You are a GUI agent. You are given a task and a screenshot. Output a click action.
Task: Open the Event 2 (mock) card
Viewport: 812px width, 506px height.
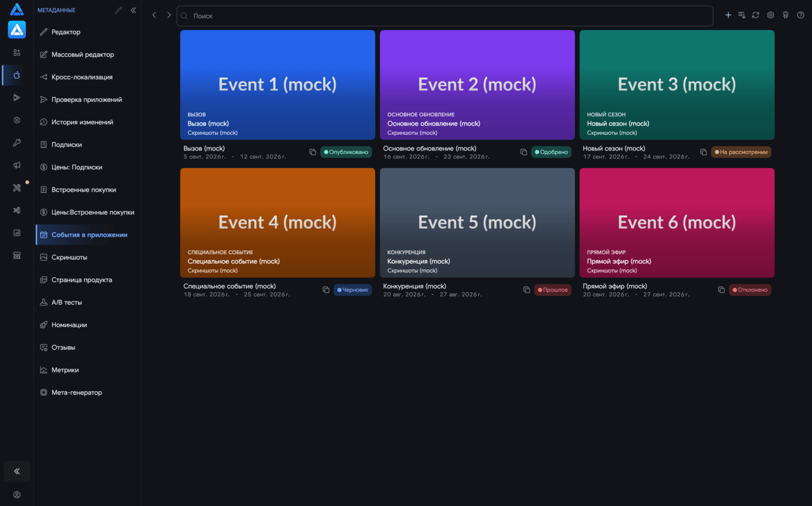point(477,85)
